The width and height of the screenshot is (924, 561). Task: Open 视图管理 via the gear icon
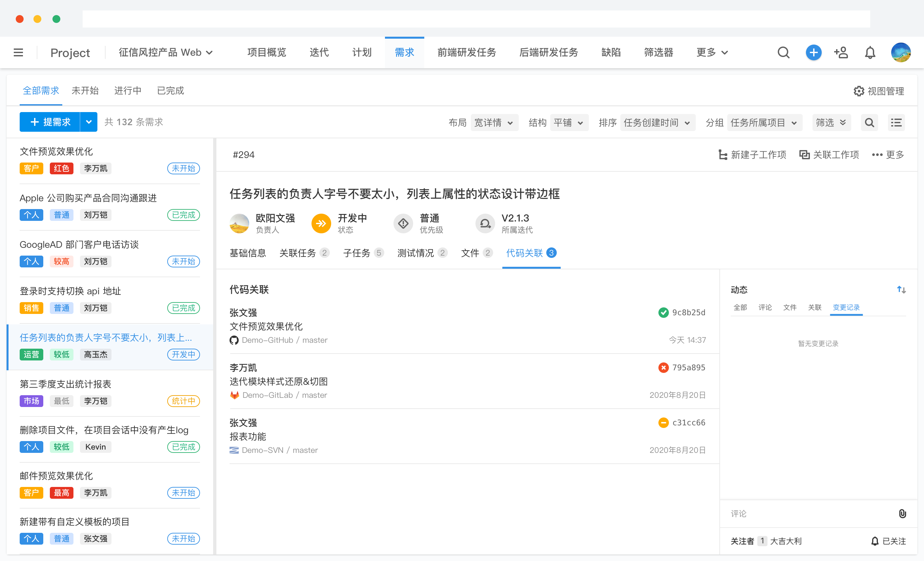click(859, 91)
